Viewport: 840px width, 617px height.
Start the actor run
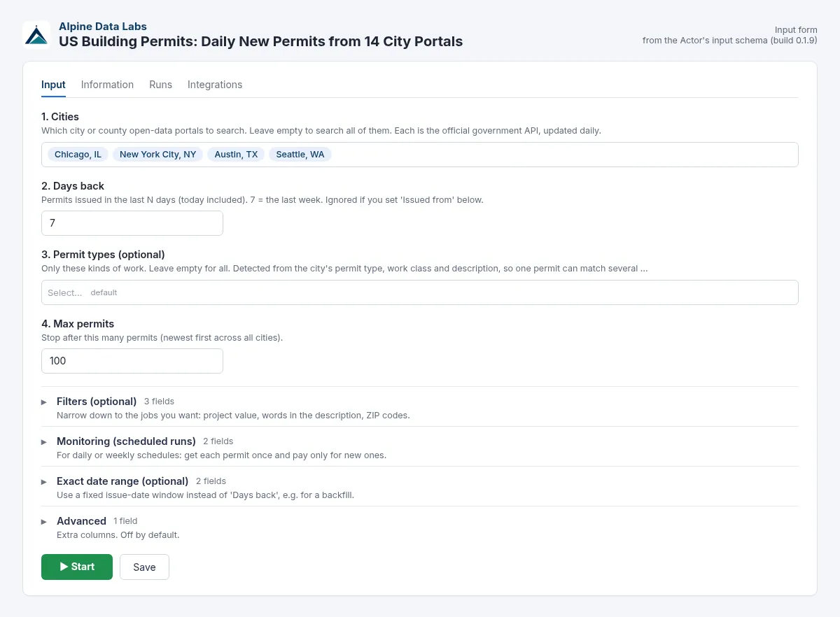[x=77, y=567]
